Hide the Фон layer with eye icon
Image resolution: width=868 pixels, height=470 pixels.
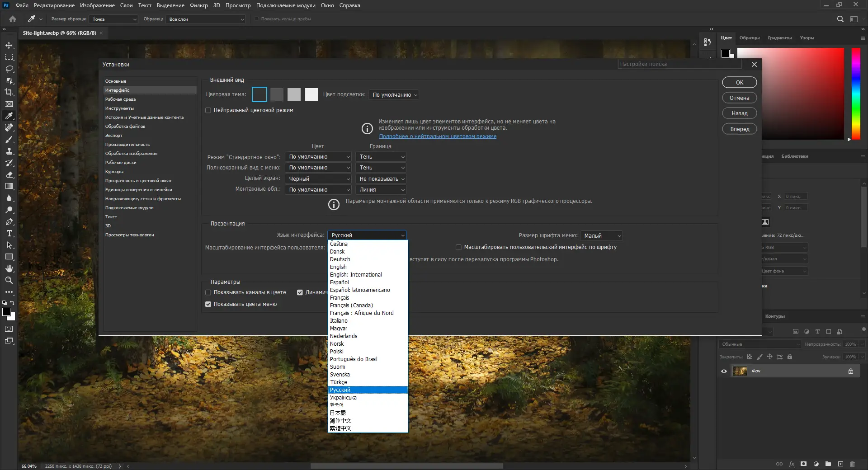click(x=724, y=371)
